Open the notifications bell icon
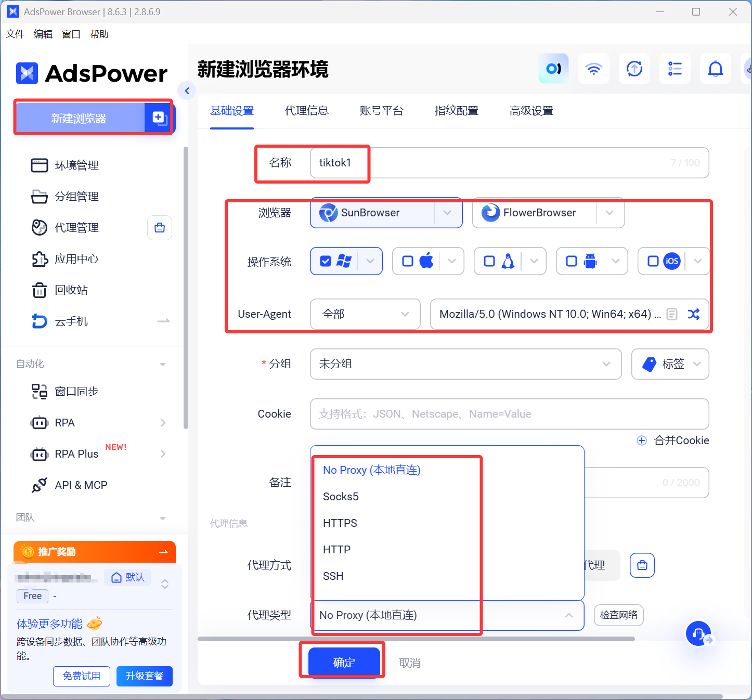Image resolution: width=752 pixels, height=700 pixels. coord(716,69)
